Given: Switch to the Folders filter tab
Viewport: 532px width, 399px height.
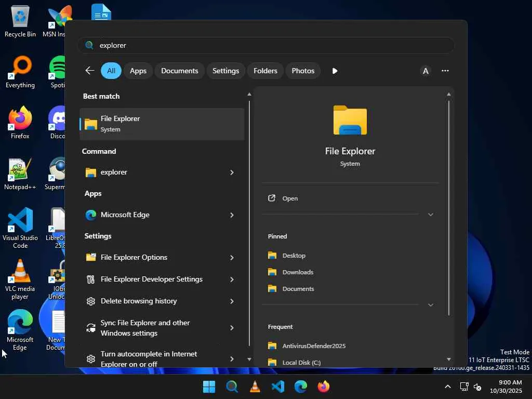Looking at the screenshot, I should tap(265, 71).
